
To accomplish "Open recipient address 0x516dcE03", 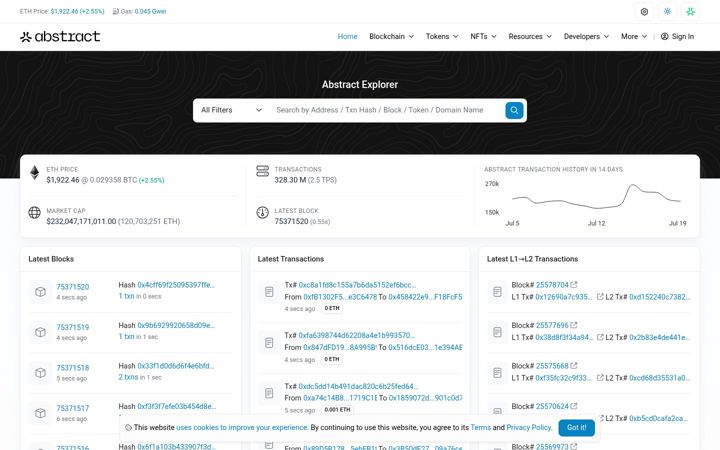I will pos(425,348).
